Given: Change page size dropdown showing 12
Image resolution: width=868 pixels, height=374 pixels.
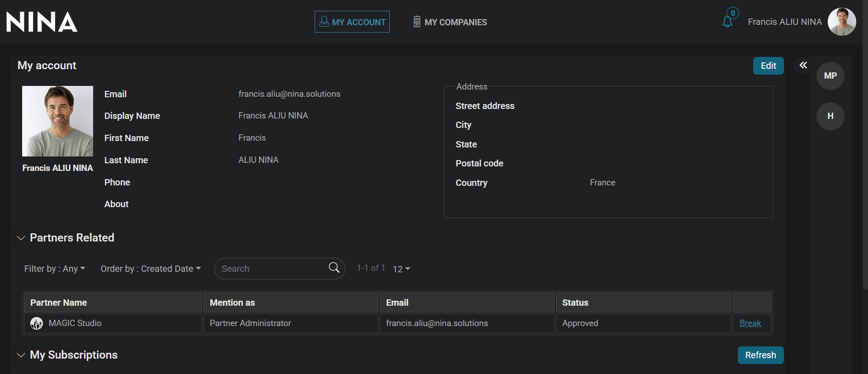Looking at the screenshot, I should [x=401, y=269].
